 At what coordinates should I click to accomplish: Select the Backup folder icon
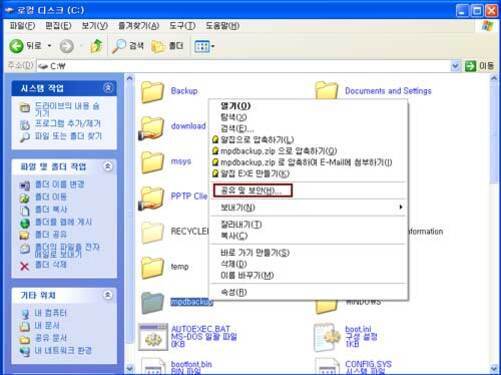(x=152, y=91)
